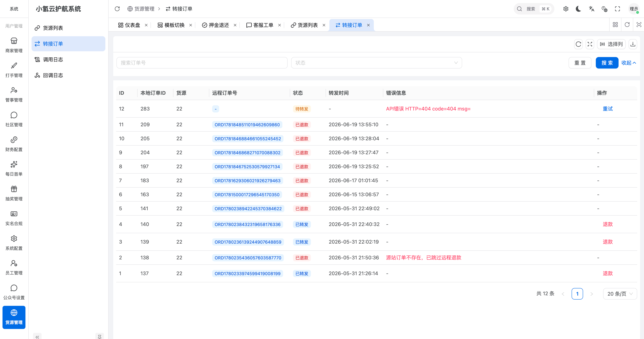Open the settings gear in the header

pyautogui.click(x=566, y=9)
